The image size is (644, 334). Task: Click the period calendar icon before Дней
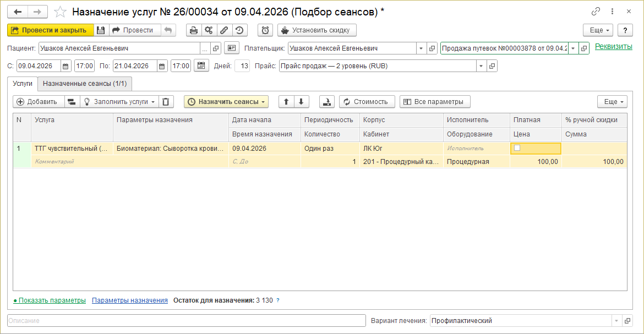(201, 65)
